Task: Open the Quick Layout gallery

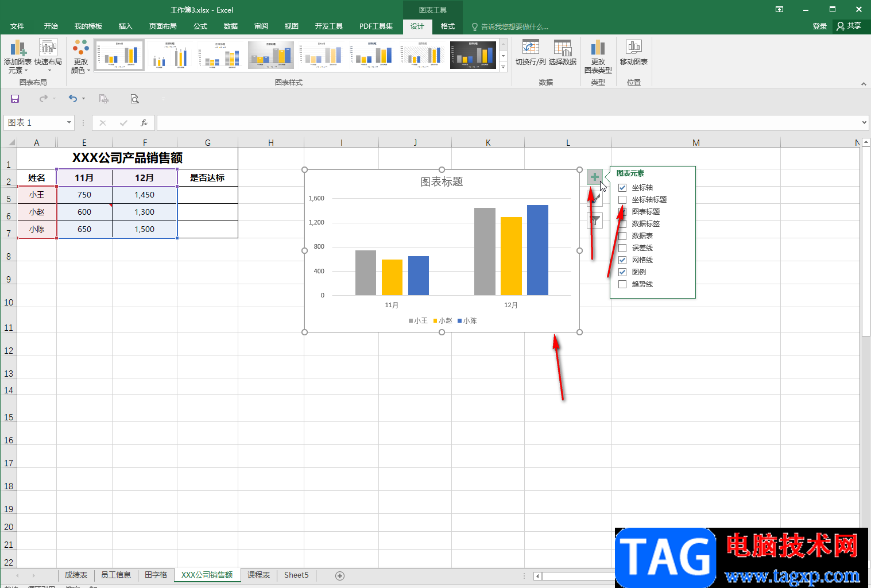Action: (48, 56)
